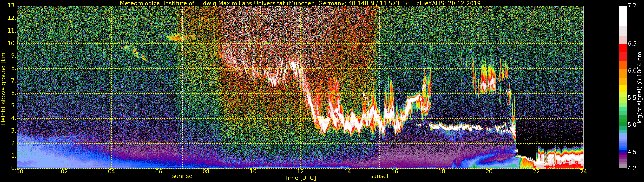Viewport: 644px width, 182px height.
Task: Click the 7.2 colorbar maximum value
Action: click(632, 6)
